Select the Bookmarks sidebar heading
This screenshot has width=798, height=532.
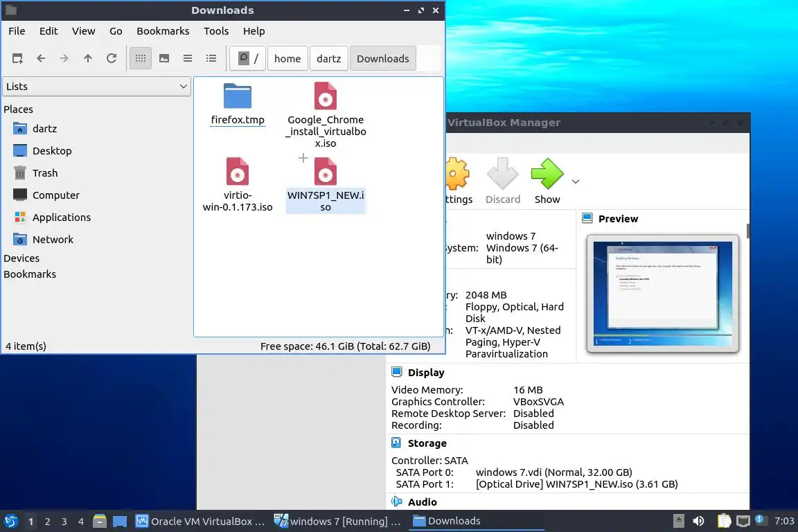click(x=30, y=274)
